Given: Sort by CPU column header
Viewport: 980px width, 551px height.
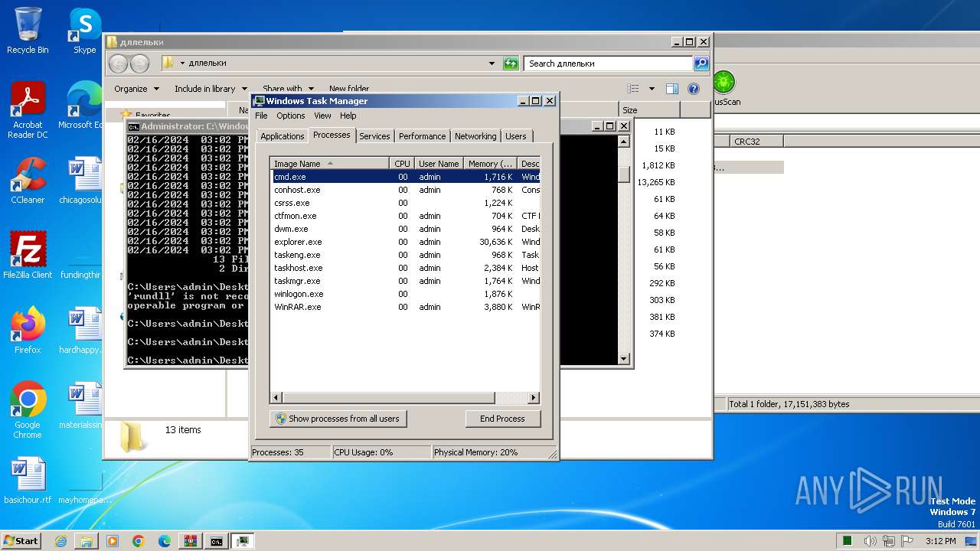Looking at the screenshot, I should pyautogui.click(x=402, y=164).
